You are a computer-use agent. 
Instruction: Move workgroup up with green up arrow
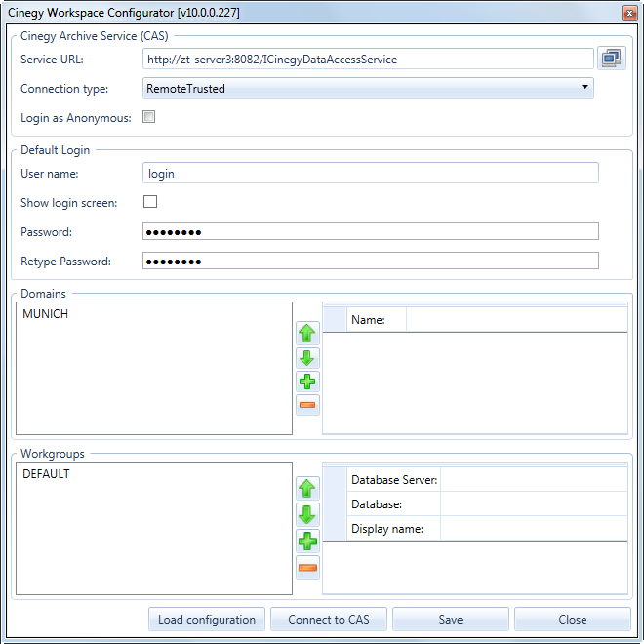[x=307, y=488]
